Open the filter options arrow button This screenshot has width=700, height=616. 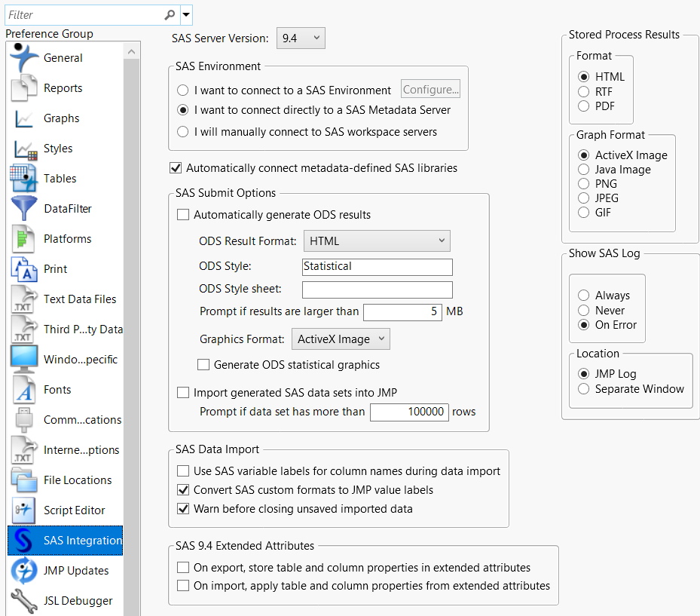[186, 14]
